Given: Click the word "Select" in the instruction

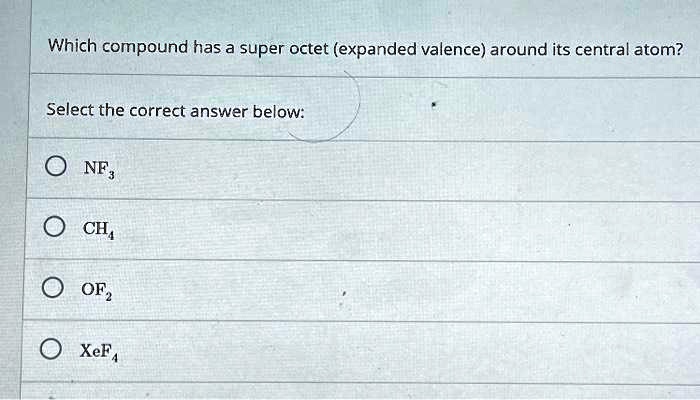Looking at the screenshot, I should pos(70,109).
